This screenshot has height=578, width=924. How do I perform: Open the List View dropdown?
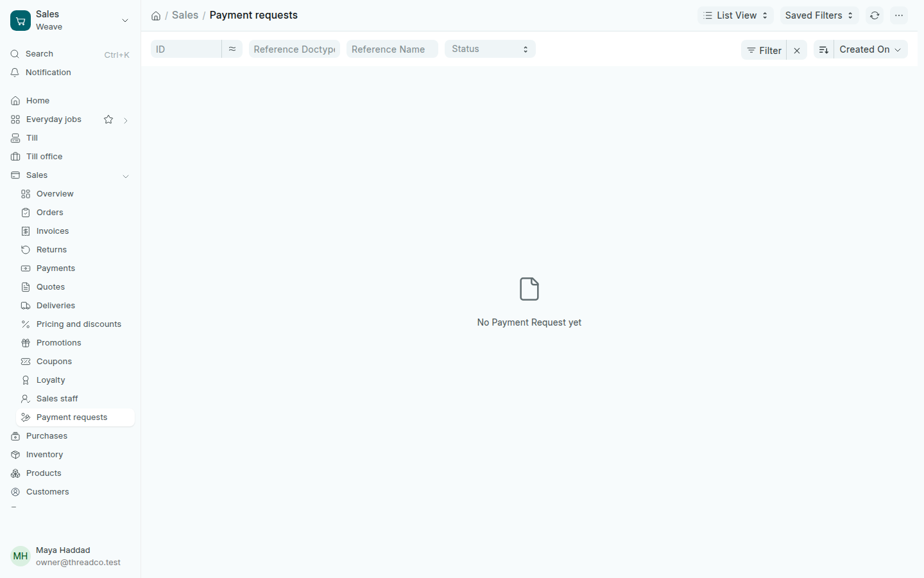(x=735, y=15)
